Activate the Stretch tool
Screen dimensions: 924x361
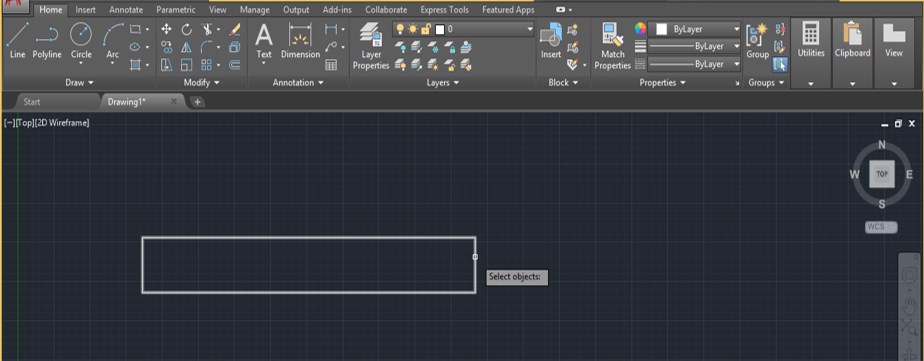point(167,65)
